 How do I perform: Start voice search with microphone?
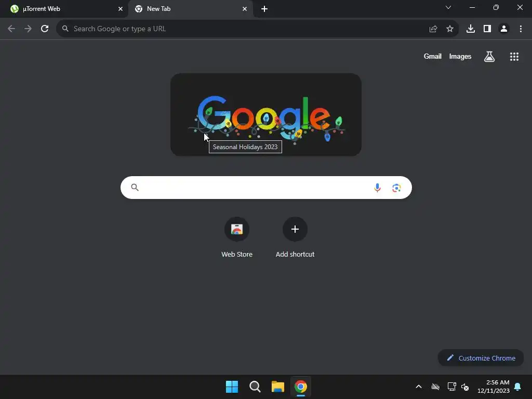(377, 188)
